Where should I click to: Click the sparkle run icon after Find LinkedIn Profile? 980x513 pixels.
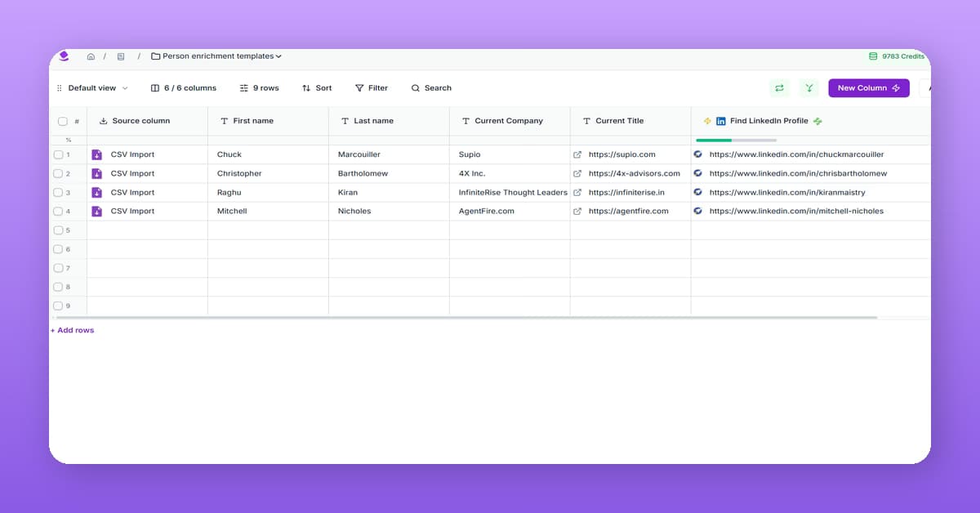pyautogui.click(x=818, y=120)
